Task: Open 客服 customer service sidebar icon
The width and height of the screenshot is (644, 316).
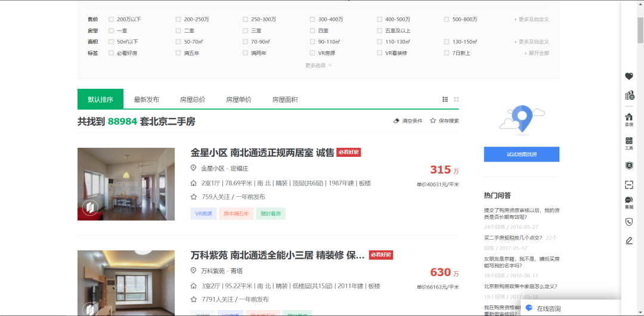Action: tap(629, 203)
